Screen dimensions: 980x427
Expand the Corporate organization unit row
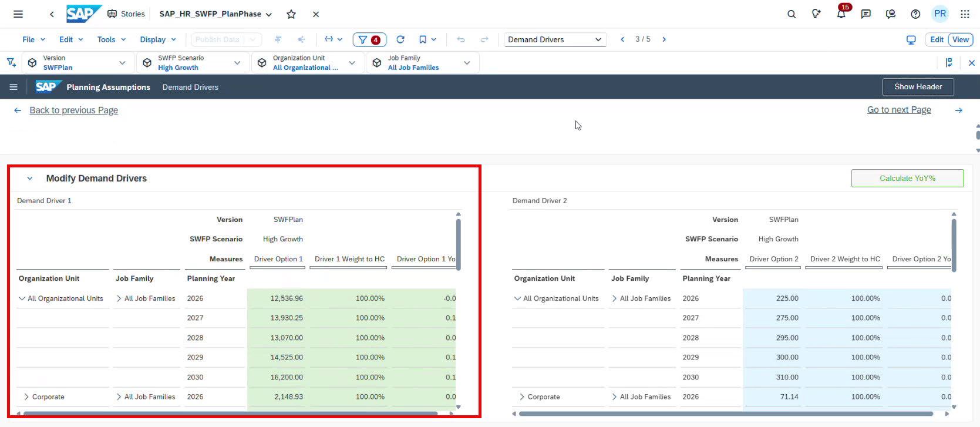tap(26, 397)
